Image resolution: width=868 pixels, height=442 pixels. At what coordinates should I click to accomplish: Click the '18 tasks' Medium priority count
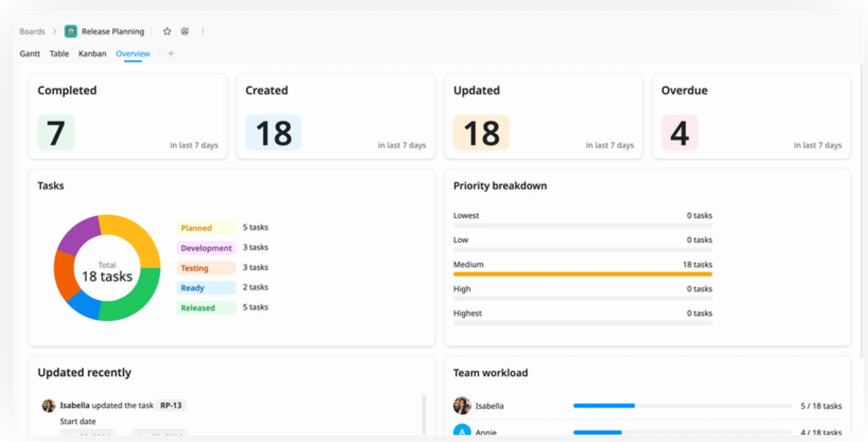point(697,264)
